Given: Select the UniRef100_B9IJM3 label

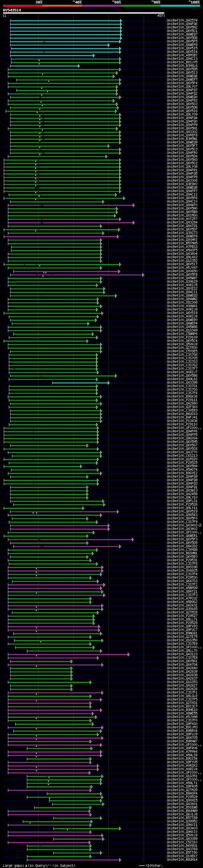Looking at the screenshot, I should click(x=182, y=727).
